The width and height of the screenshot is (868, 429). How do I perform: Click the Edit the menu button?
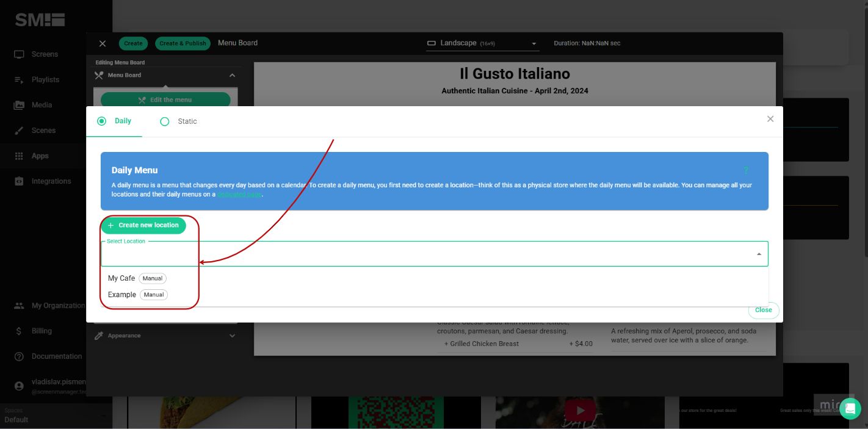pos(165,100)
